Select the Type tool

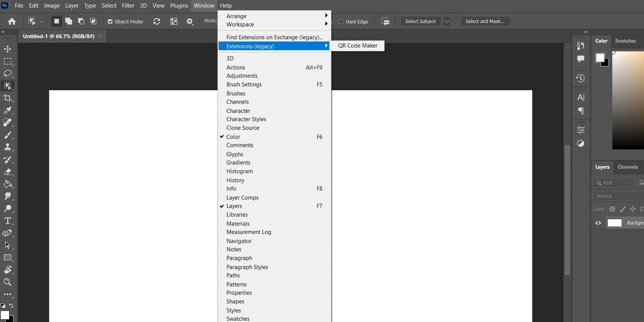click(x=8, y=221)
